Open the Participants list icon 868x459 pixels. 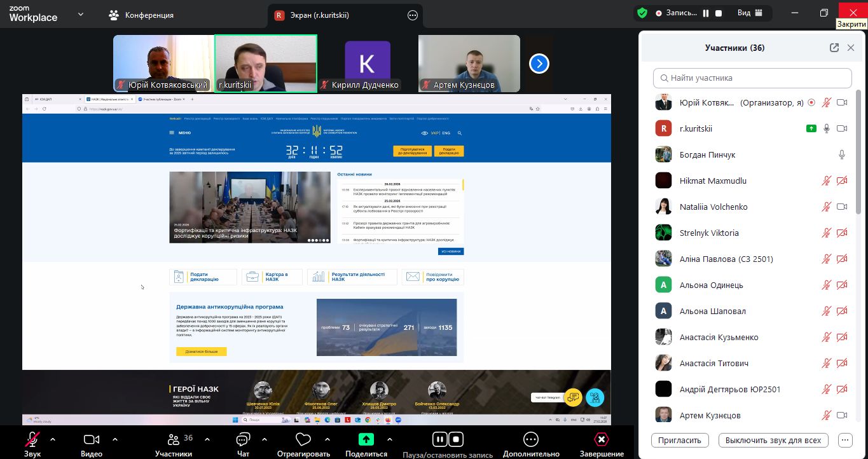click(173, 440)
